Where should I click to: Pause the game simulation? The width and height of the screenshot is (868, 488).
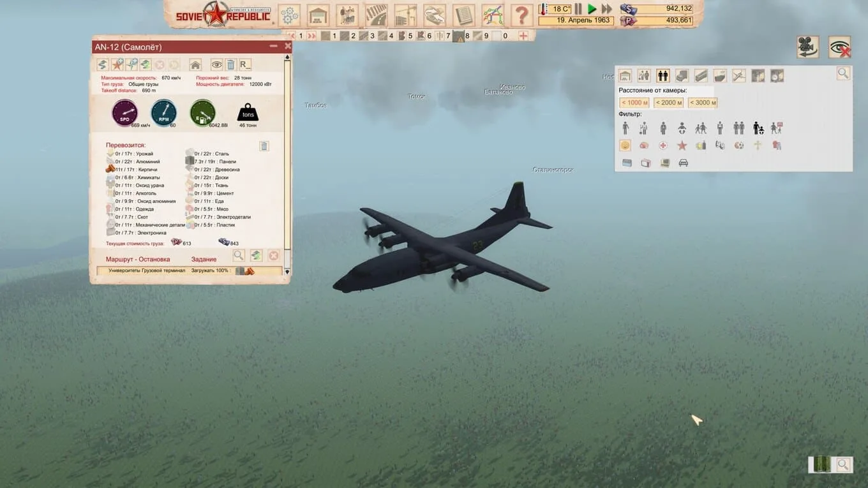coord(578,9)
